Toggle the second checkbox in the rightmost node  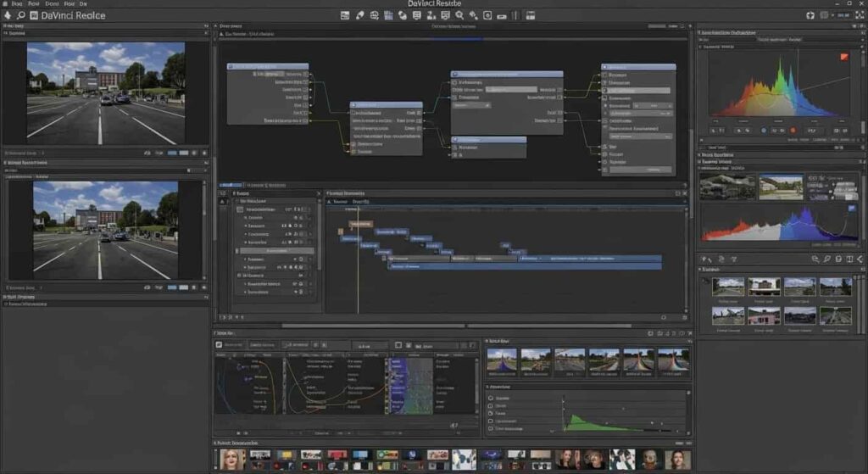coord(604,82)
